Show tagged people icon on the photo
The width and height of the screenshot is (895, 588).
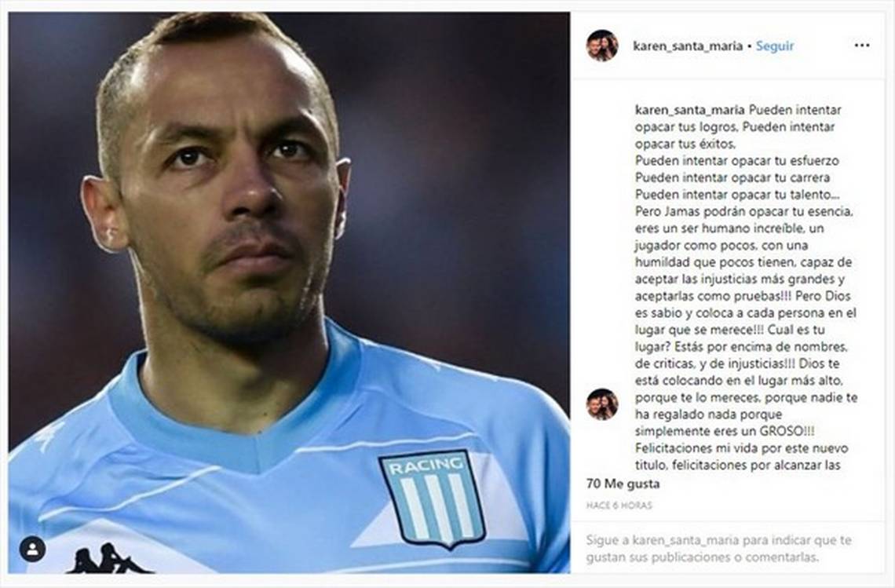[32, 550]
